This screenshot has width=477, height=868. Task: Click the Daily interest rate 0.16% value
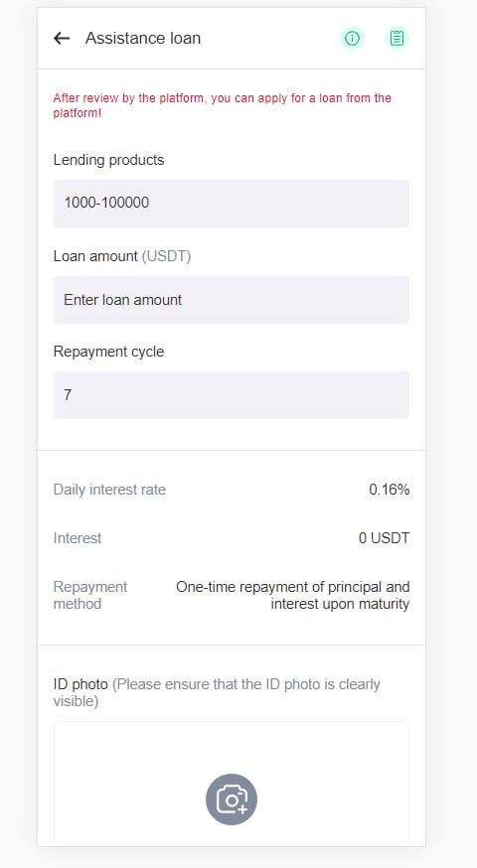pos(390,490)
